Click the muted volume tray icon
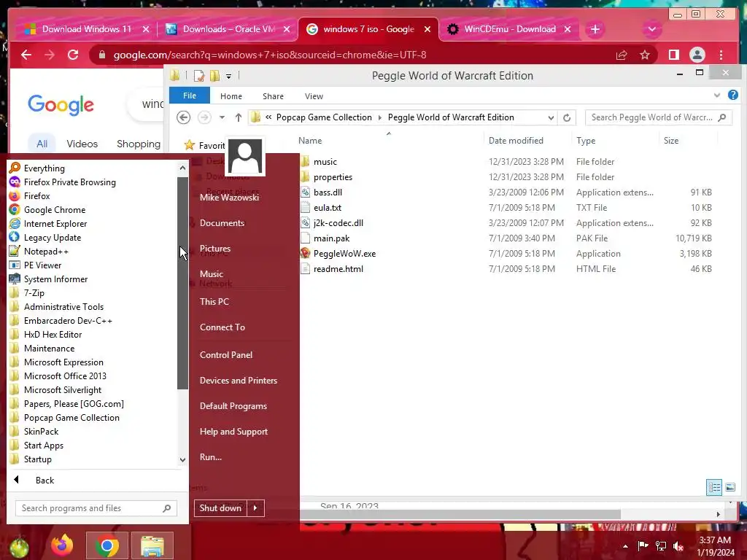 (x=678, y=546)
